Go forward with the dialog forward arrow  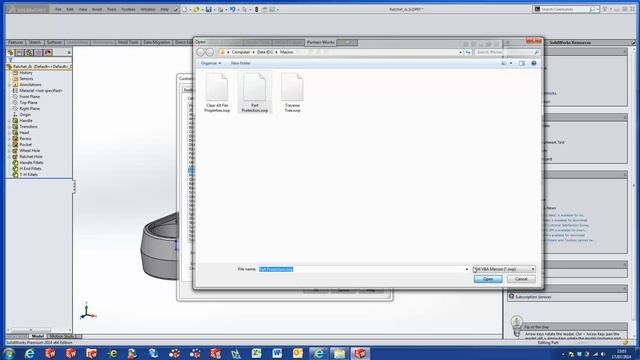tap(210, 52)
